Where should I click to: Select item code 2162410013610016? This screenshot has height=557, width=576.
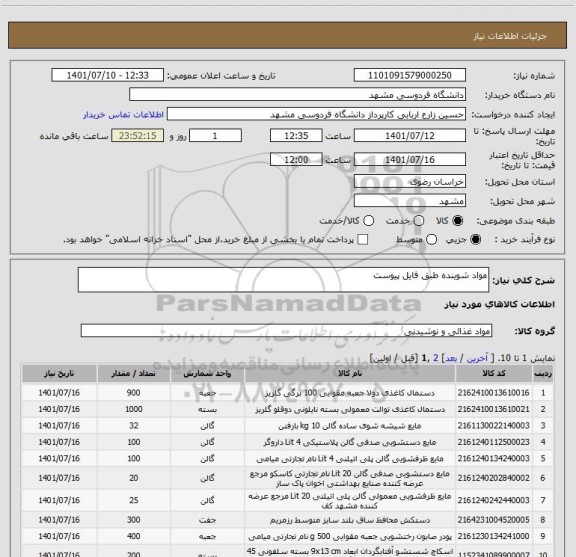point(493,393)
